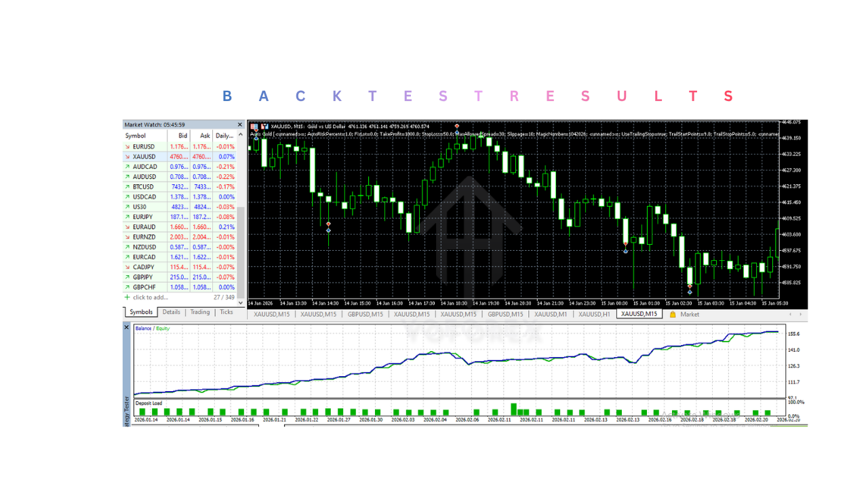Open the GBPUSD,M15 chart tab

click(x=364, y=314)
